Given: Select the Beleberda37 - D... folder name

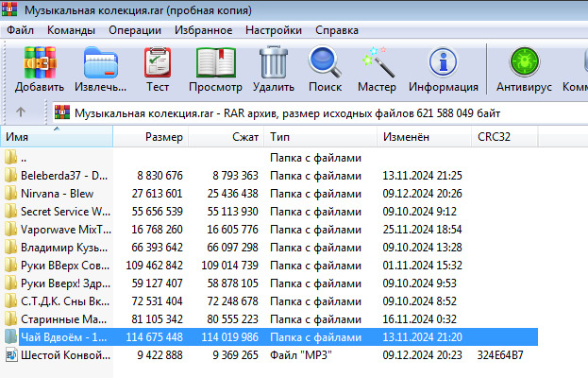Looking at the screenshot, I should coord(64,176).
